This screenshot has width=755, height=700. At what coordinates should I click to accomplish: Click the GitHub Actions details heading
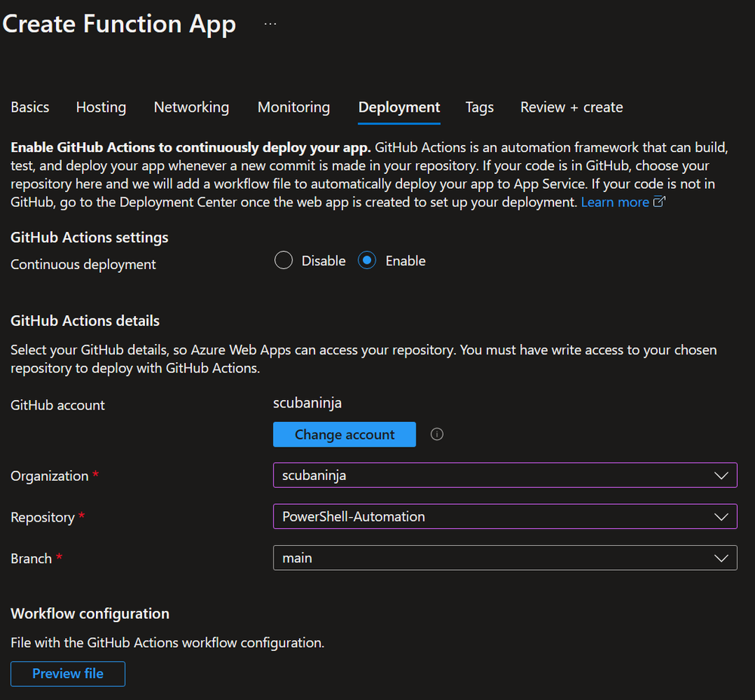pyautogui.click(x=85, y=321)
